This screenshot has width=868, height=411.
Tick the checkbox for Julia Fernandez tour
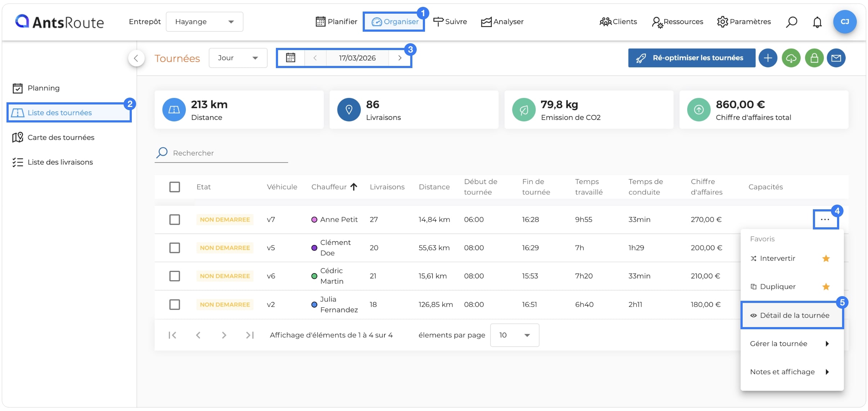[175, 304]
